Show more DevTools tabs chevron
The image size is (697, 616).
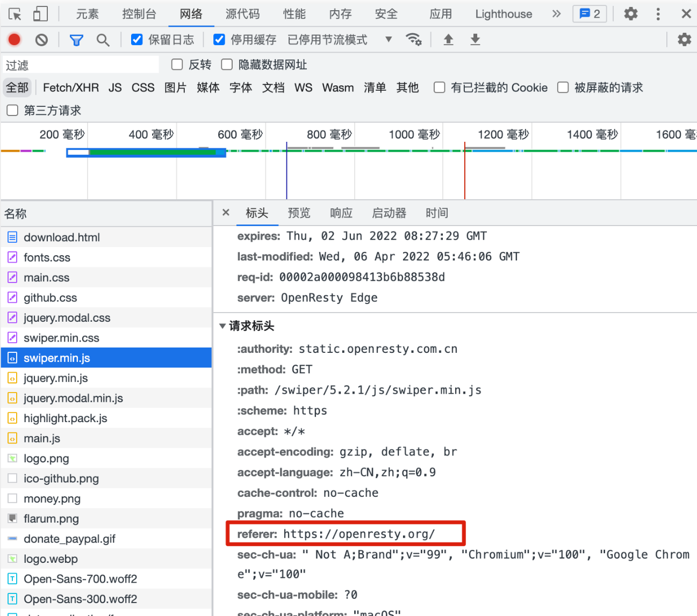tap(556, 14)
